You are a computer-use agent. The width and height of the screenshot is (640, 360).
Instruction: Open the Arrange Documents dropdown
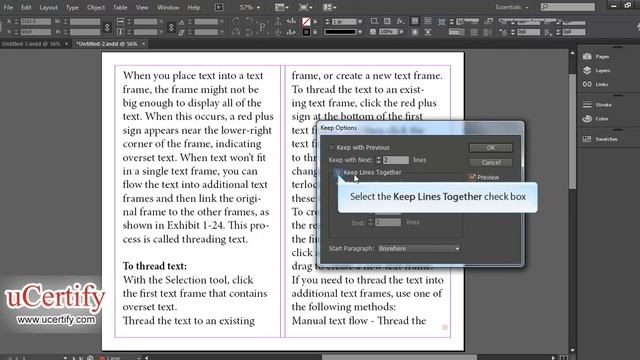(329, 7)
